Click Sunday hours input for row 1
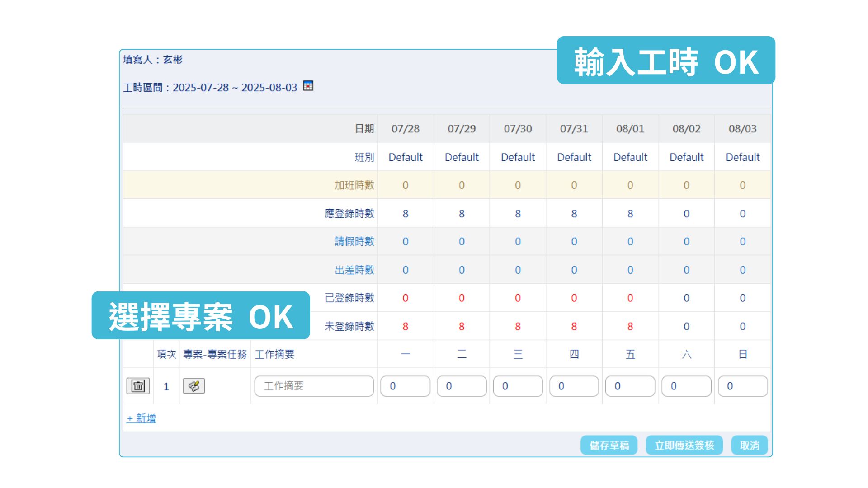The height and width of the screenshot is (488, 868). (742, 386)
